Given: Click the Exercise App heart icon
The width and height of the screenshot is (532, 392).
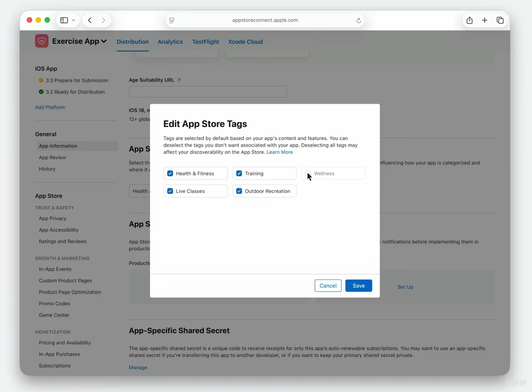Looking at the screenshot, I should pos(42,41).
